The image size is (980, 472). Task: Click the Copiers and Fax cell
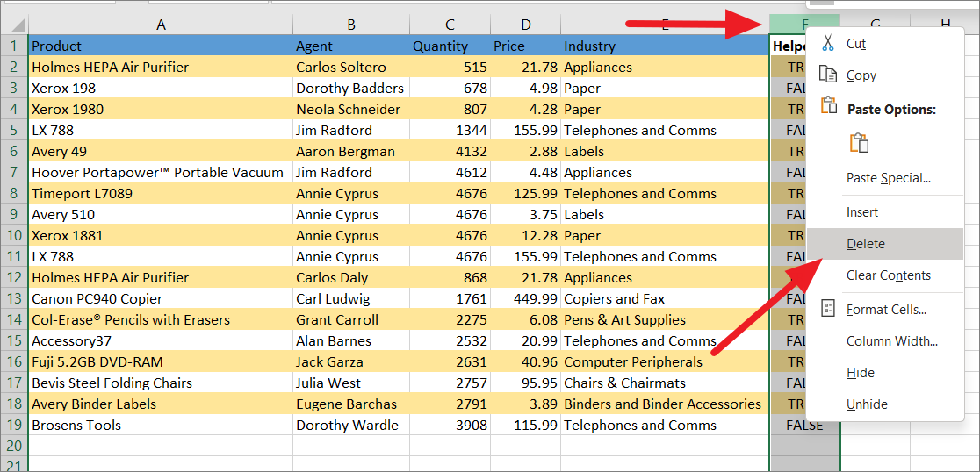click(x=665, y=299)
